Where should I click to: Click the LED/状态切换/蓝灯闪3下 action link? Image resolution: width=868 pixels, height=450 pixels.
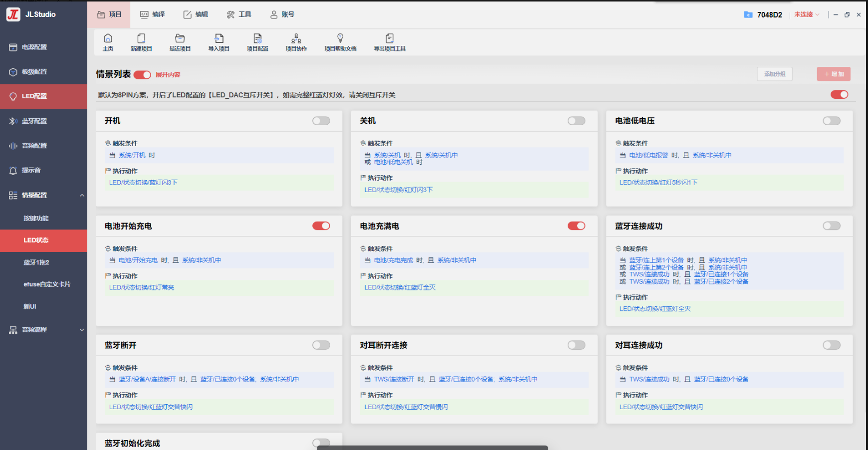[143, 183]
